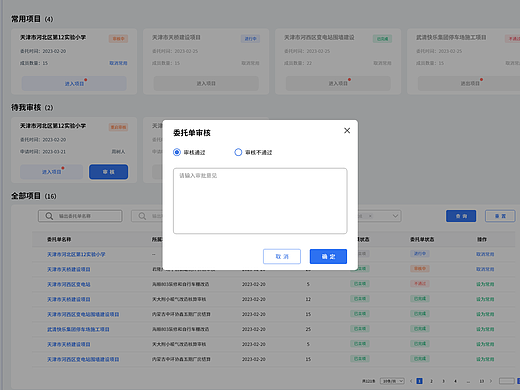Image resolution: width=520 pixels, height=390 pixels.
Task: Go to page 2 in the pagination
Action: pos(431,381)
